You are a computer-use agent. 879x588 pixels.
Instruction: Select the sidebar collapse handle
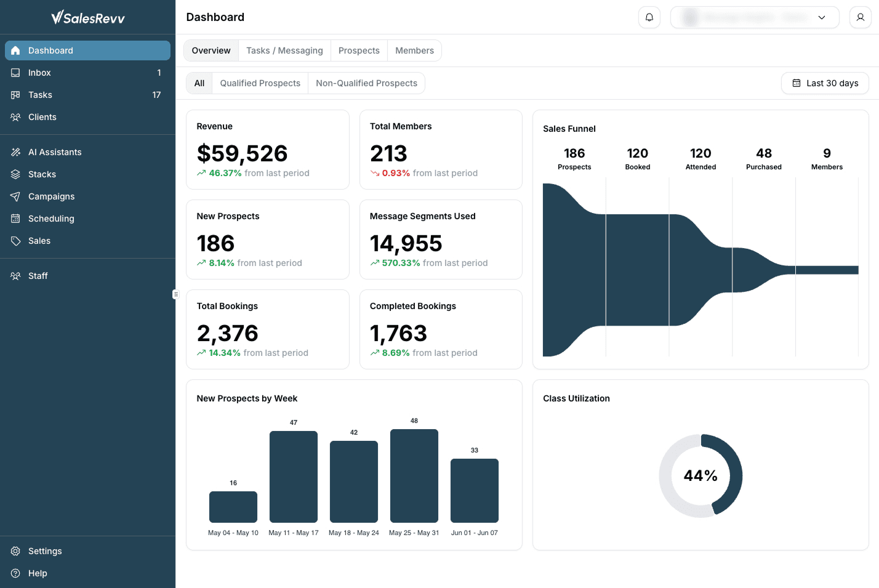click(x=175, y=294)
